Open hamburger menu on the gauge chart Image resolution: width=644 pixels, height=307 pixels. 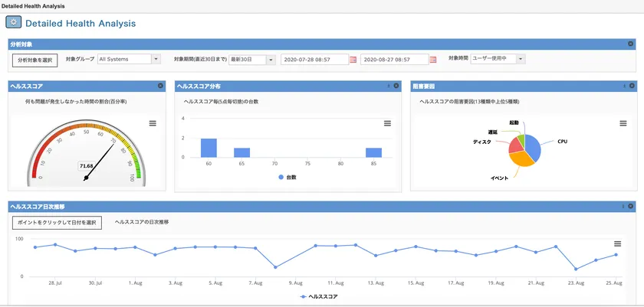coord(153,123)
